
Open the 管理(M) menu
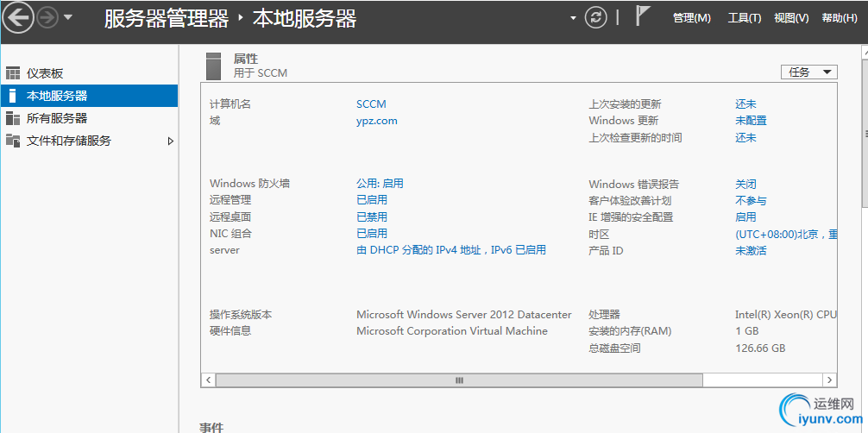[x=691, y=18]
